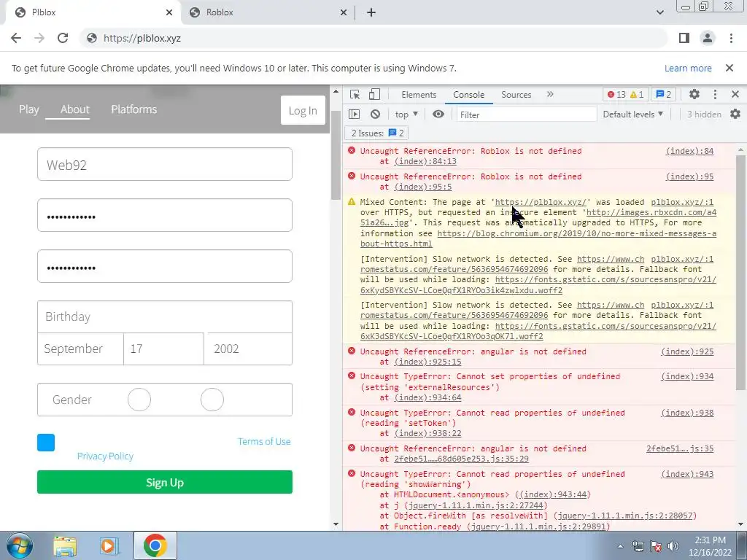Toggle the blue terms agreement checkbox
747x560 pixels.
click(x=46, y=443)
